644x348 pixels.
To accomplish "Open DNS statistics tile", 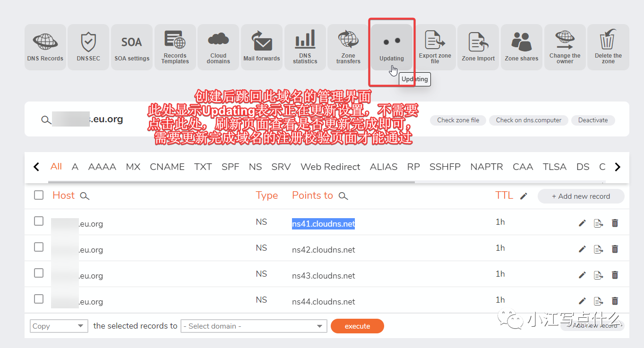I will pos(305,47).
